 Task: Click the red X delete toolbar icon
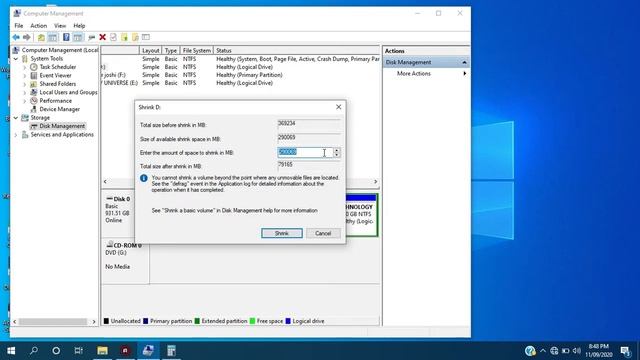[x=102, y=37]
